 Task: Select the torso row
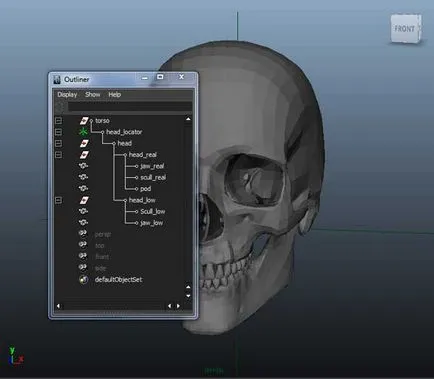point(102,121)
